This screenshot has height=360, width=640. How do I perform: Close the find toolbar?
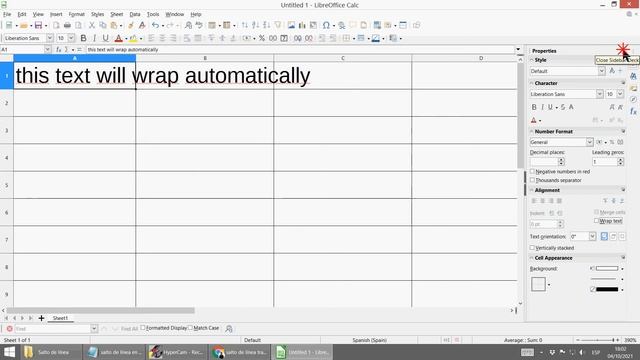pyautogui.click(x=9, y=329)
